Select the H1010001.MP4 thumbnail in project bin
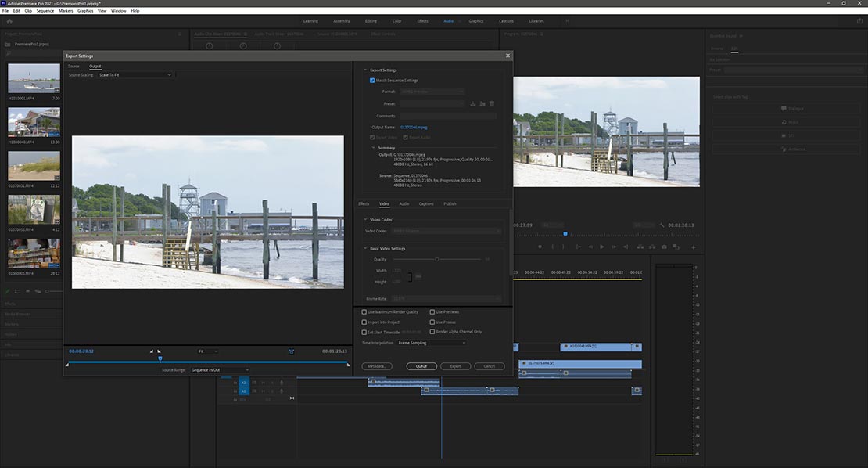 click(34, 78)
